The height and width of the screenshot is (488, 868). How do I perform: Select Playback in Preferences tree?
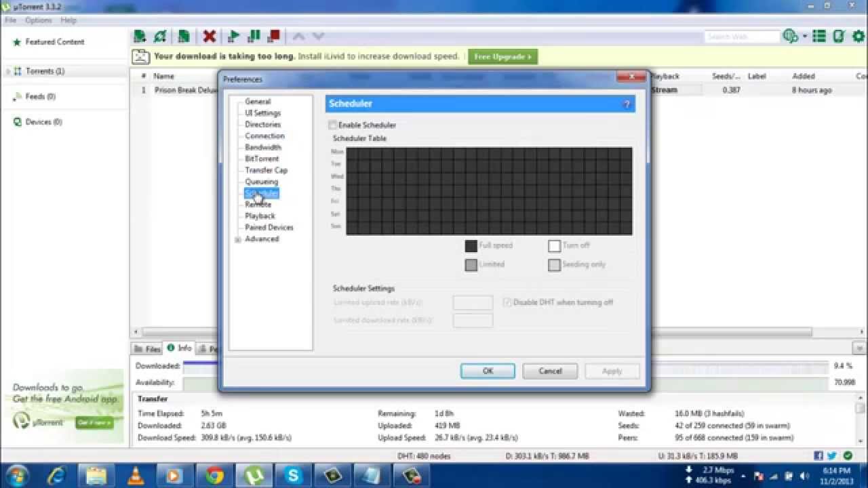click(x=260, y=216)
